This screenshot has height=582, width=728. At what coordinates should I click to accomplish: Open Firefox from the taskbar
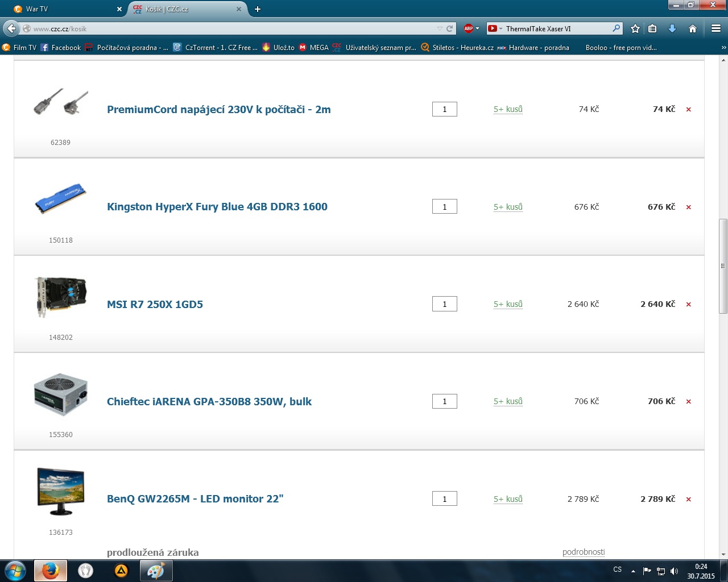point(50,571)
